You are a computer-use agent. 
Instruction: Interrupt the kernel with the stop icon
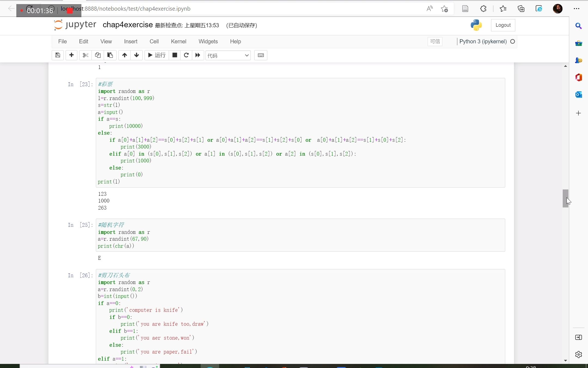(175, 55)
